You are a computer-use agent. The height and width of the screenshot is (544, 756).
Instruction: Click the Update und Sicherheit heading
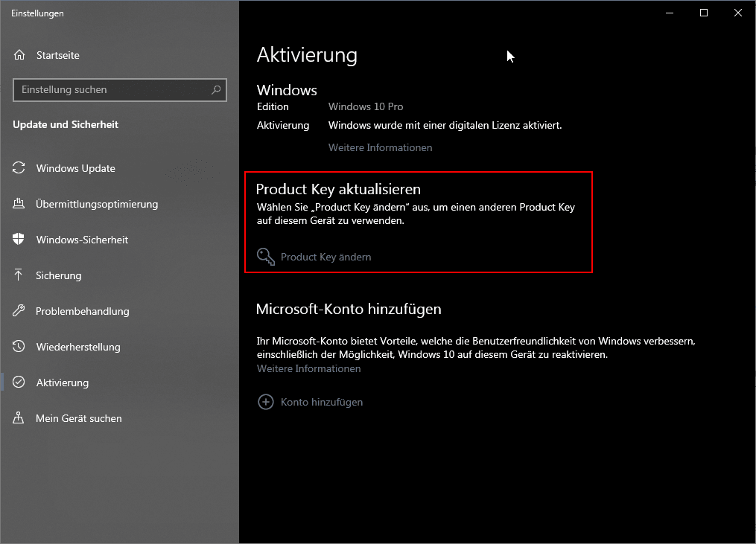[x=66, y=124]
